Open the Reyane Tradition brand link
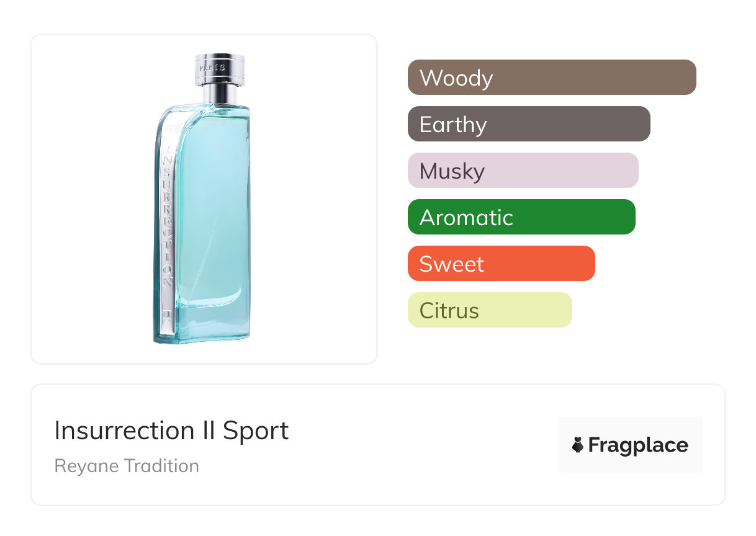The height and width of the screenshot is (536, 756). click(127, 466)
